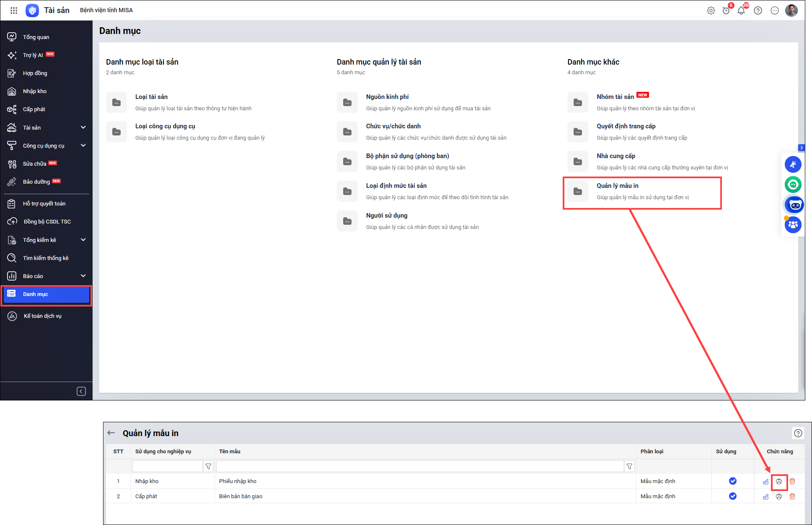Expand the Công cụ dụng cụ submenu
Image resolution: width=812 pixels, height=525 pixels.
(x=83, y=146)
